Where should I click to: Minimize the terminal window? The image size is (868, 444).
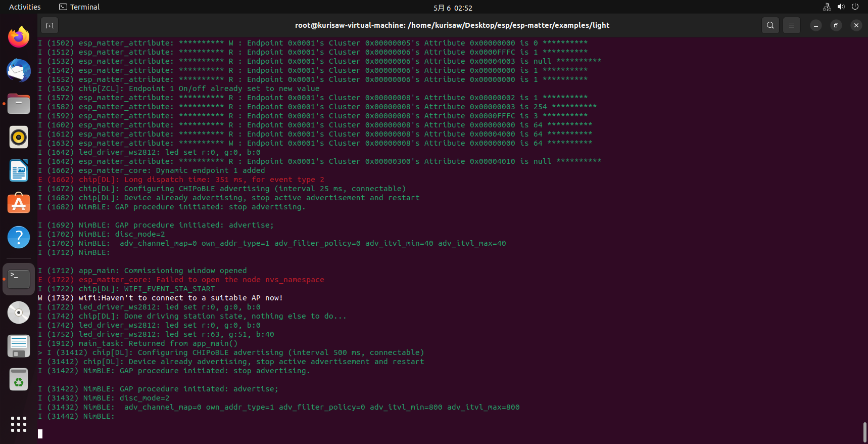(x=815, y=25)
